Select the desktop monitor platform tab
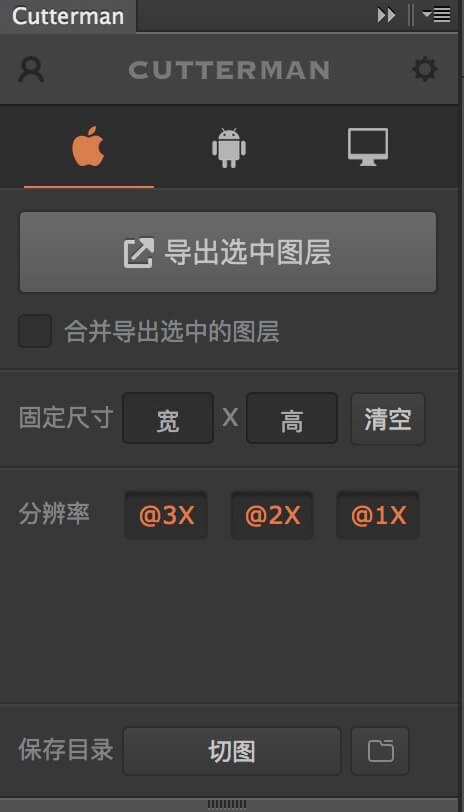The image size is (464, 812). pos(368,147)
